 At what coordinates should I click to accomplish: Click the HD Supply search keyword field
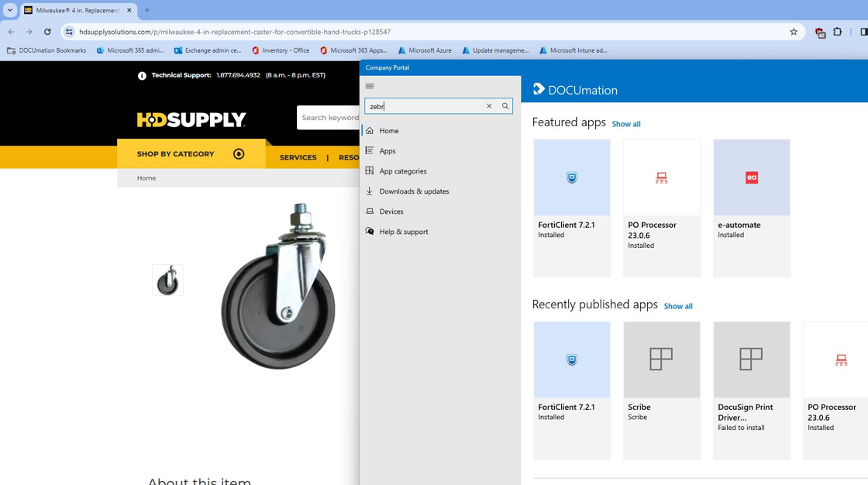(x=330, y=117)
